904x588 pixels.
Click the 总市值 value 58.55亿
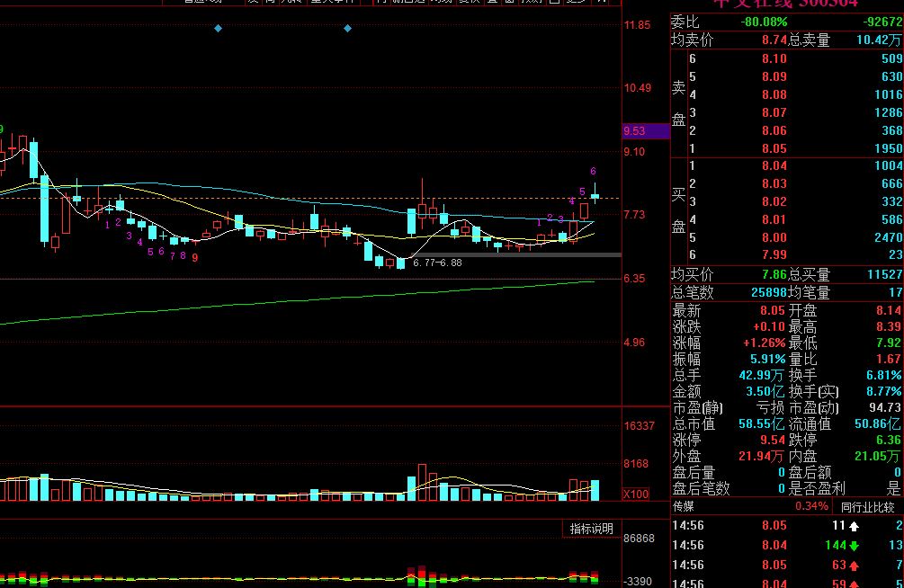[x=762, y=424]
